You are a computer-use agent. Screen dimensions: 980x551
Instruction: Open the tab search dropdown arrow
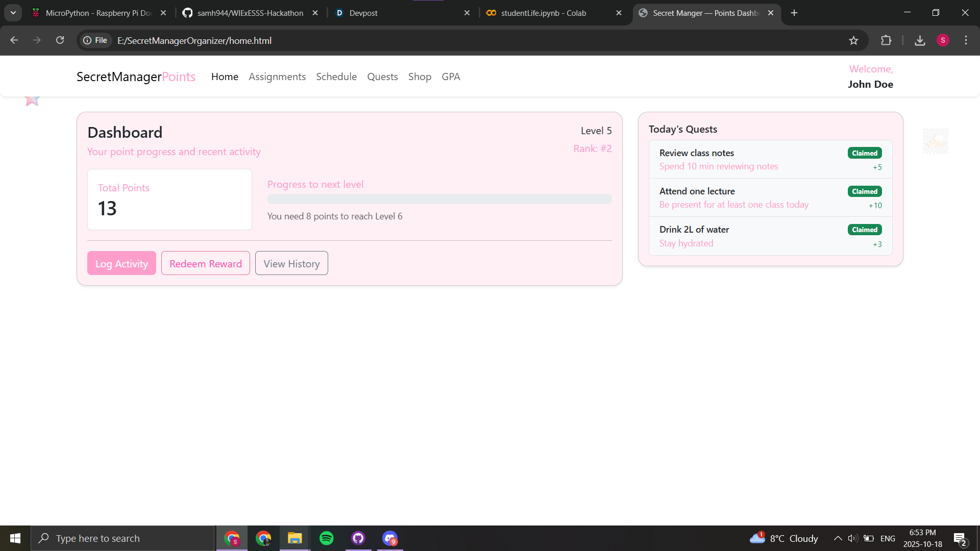click(13, 13)
